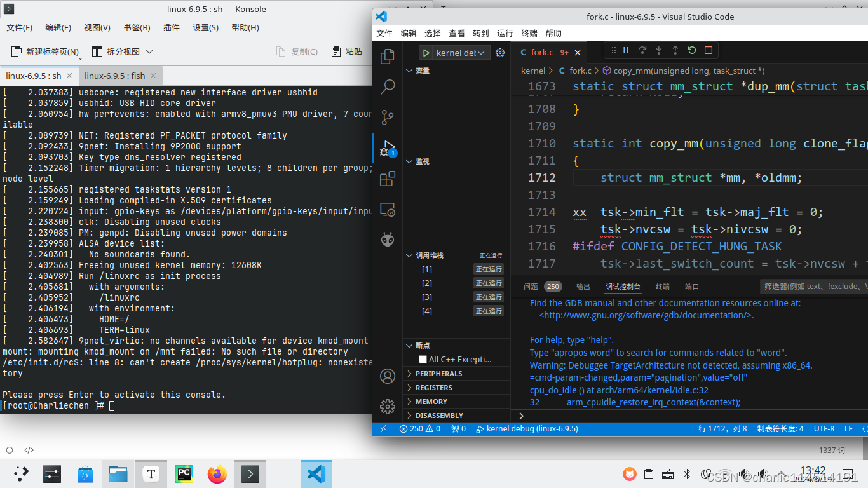Select the Run and Debug icon

tap(388, 147)
